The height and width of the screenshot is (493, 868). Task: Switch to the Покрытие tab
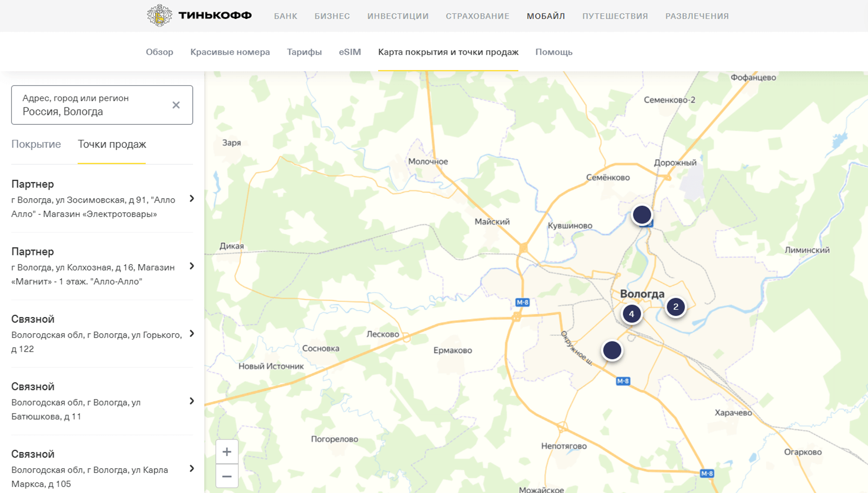[36, 144]
